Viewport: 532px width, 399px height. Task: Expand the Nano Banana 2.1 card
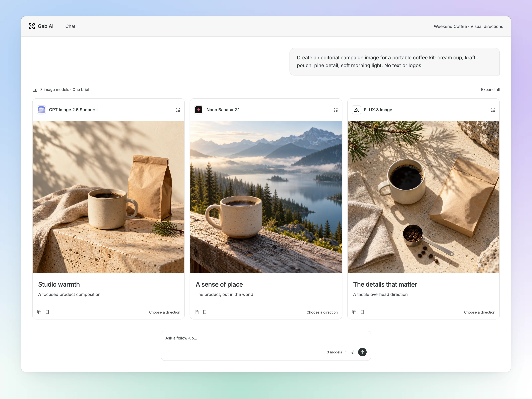pyautogui.click(x=335, y=110)
